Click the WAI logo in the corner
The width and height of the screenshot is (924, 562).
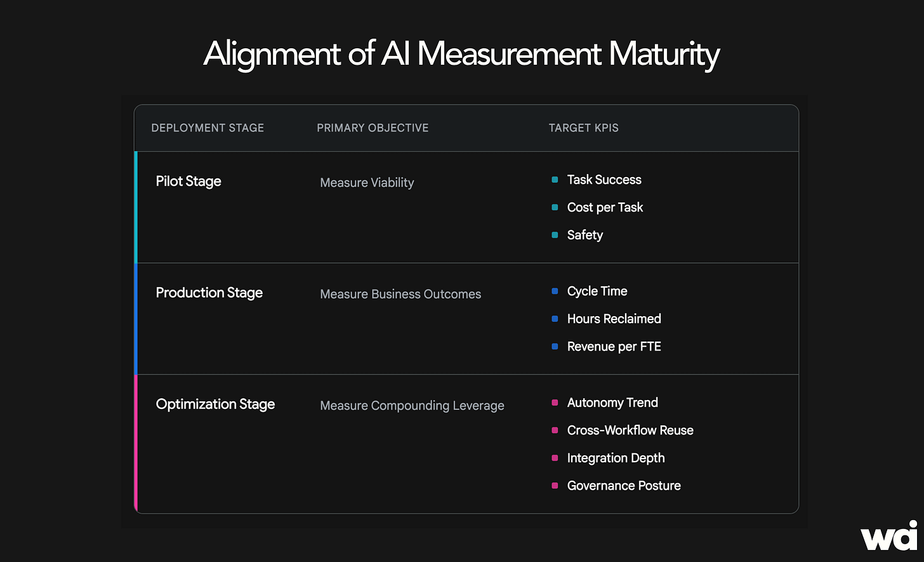click(888, 535)
